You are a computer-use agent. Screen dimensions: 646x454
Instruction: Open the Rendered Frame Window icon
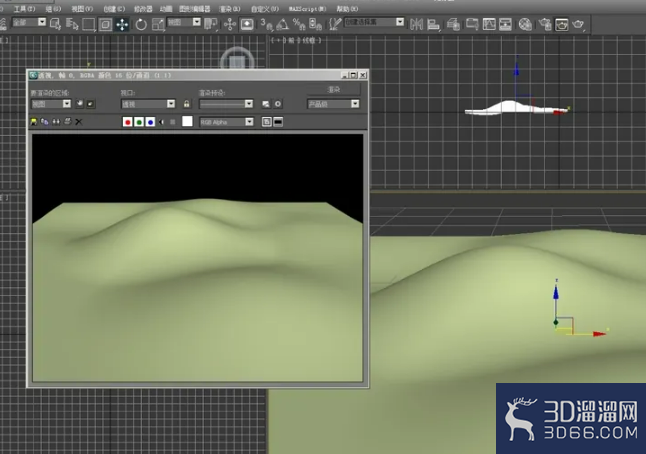point(562,25)
